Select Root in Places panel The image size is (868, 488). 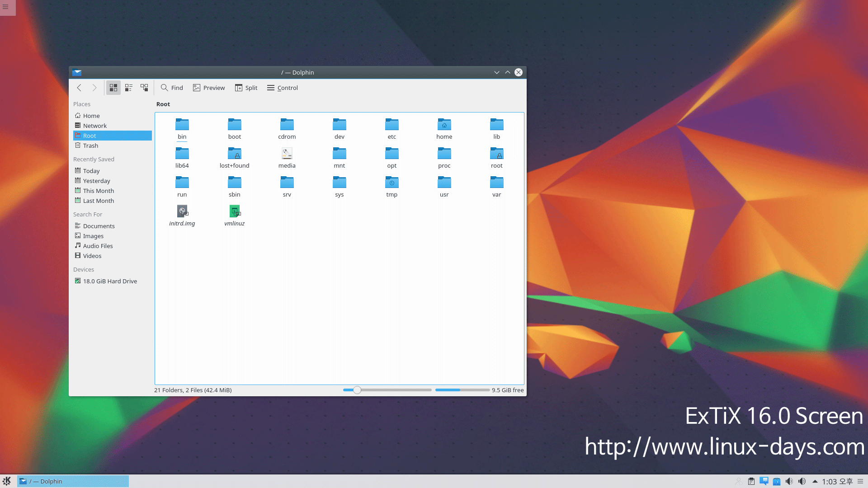(112, 136)
